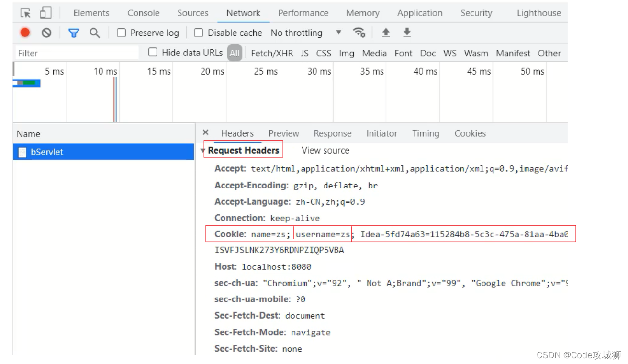Open the Sources panel
This screenshot has height=364, width=628.
192,13
